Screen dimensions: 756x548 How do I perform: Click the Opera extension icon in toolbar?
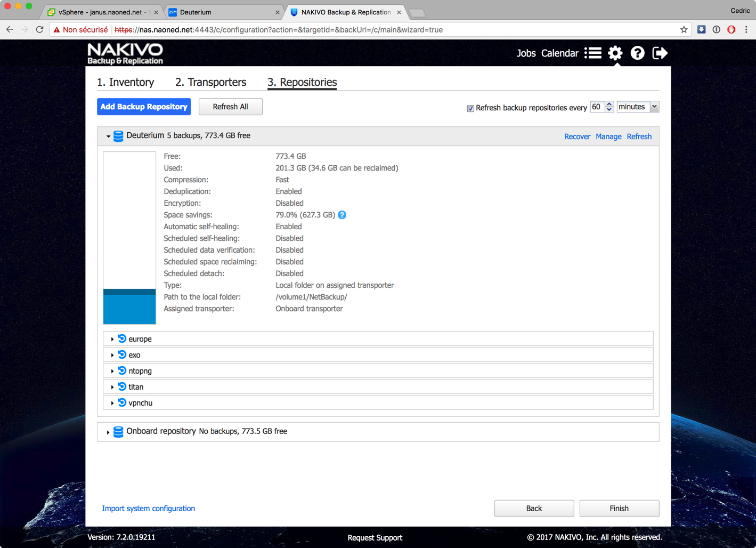(731, 30)
